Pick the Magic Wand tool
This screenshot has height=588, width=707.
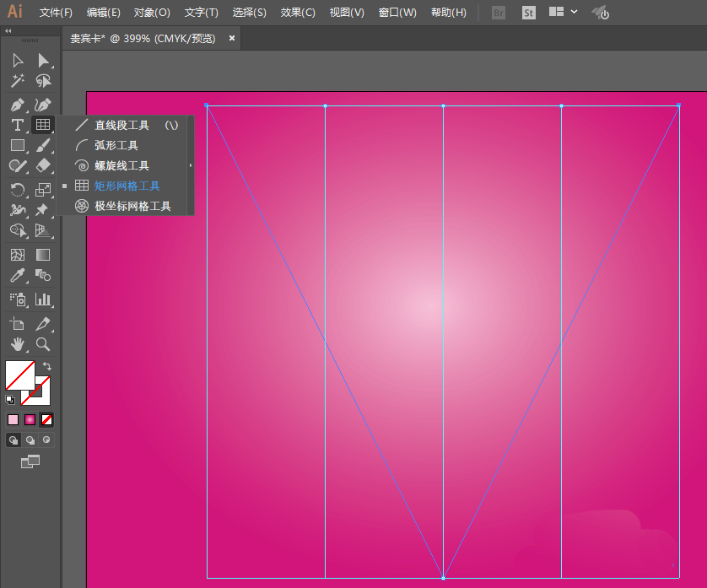tap(18, 81)
